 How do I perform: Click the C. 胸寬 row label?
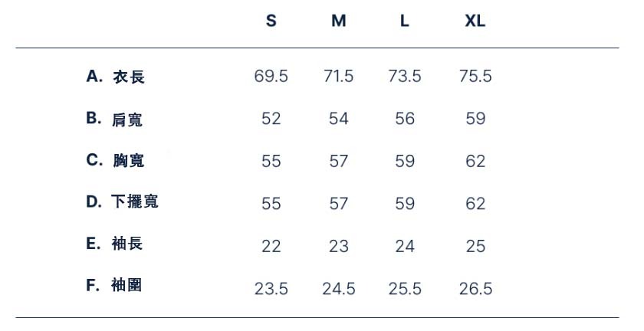click(115, 160)
